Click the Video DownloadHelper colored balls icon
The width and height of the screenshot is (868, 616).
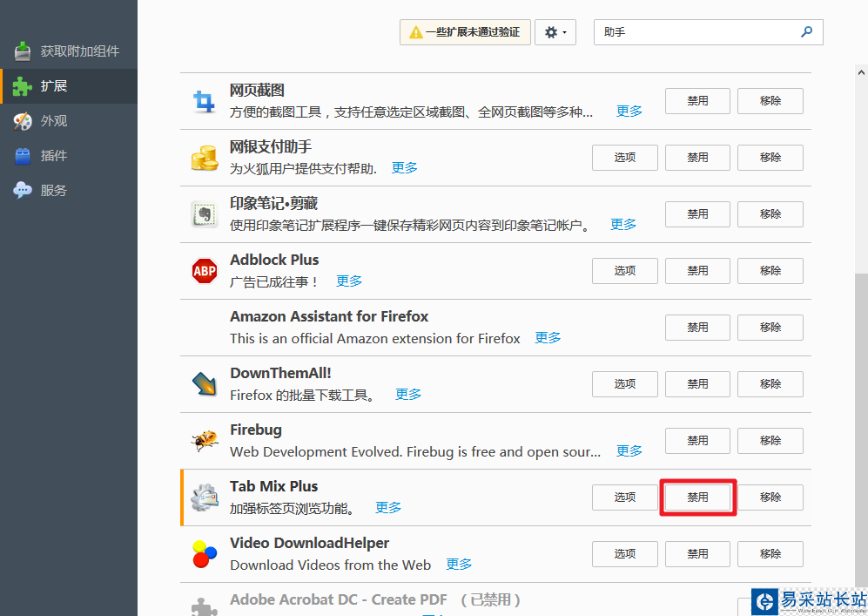pos(205,554)
